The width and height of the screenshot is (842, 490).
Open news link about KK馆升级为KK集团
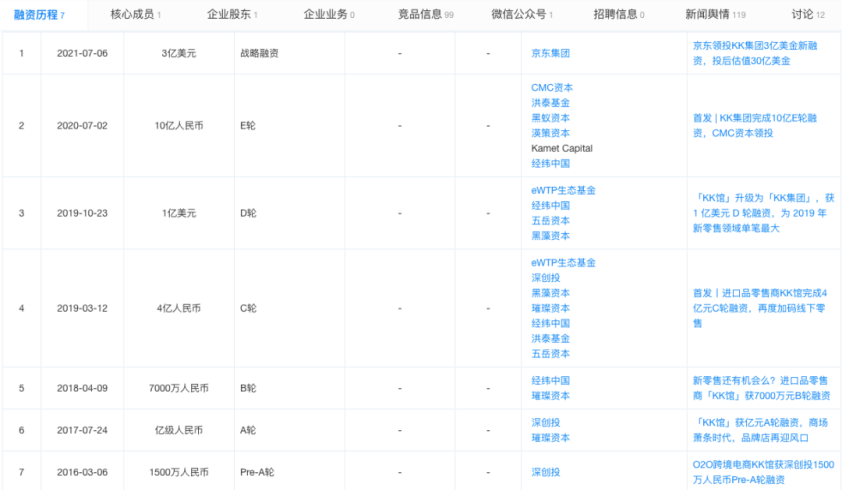pyautogui.click(x=763, y=213)
